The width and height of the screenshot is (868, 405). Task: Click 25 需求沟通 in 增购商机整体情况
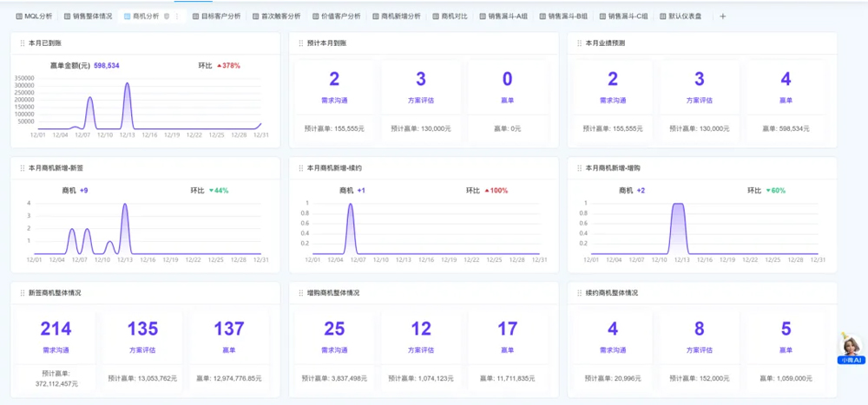pos(334,329)
